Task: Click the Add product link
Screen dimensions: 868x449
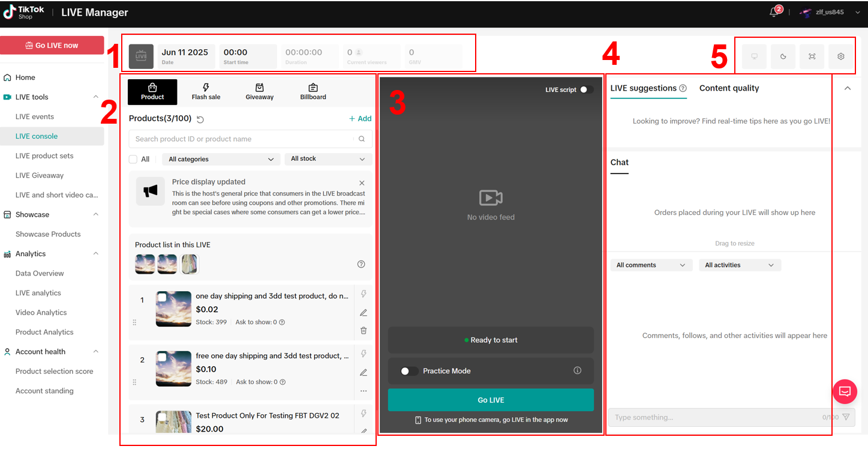Action: point(360,119)
